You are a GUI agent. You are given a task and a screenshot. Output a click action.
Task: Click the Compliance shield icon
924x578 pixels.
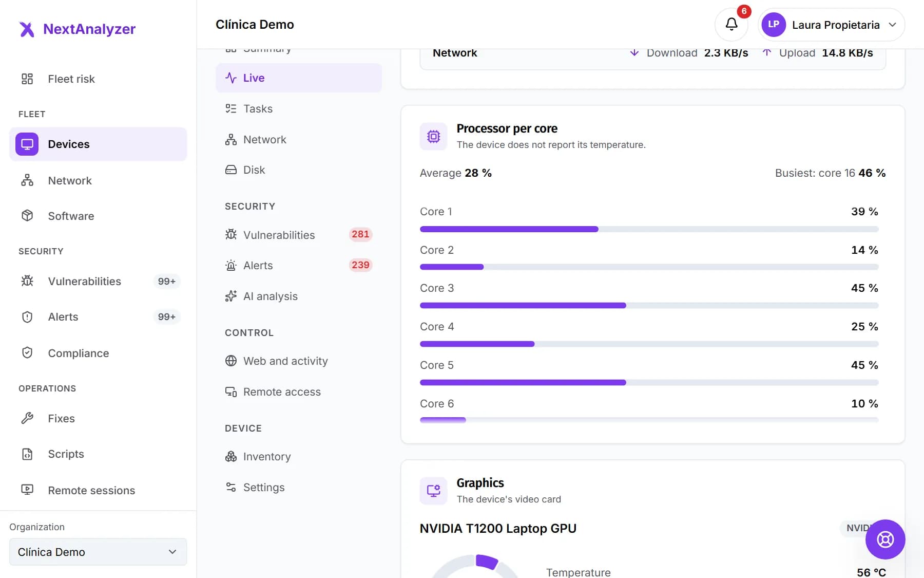pos(27,353)
